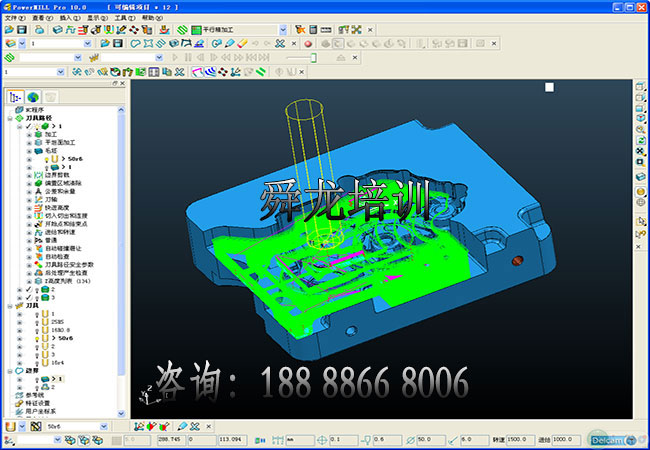Open the 工具 menu
650x450 pixels.
coord(125,18)
